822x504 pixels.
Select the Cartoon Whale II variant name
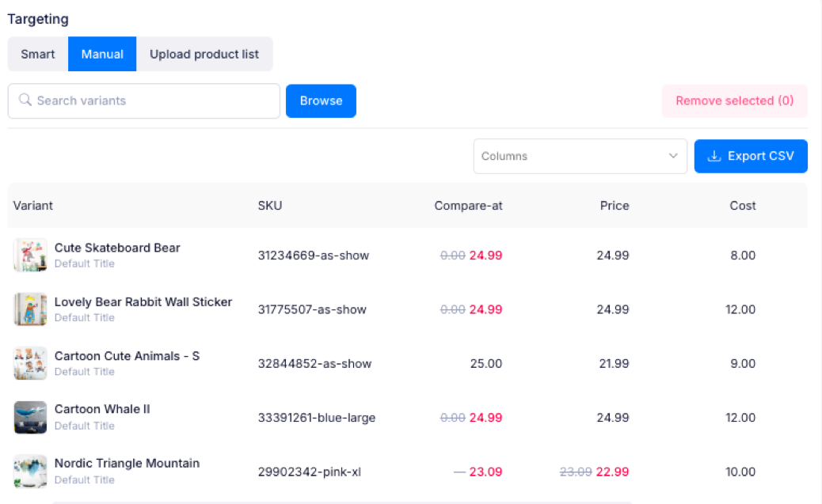[102, 409]
